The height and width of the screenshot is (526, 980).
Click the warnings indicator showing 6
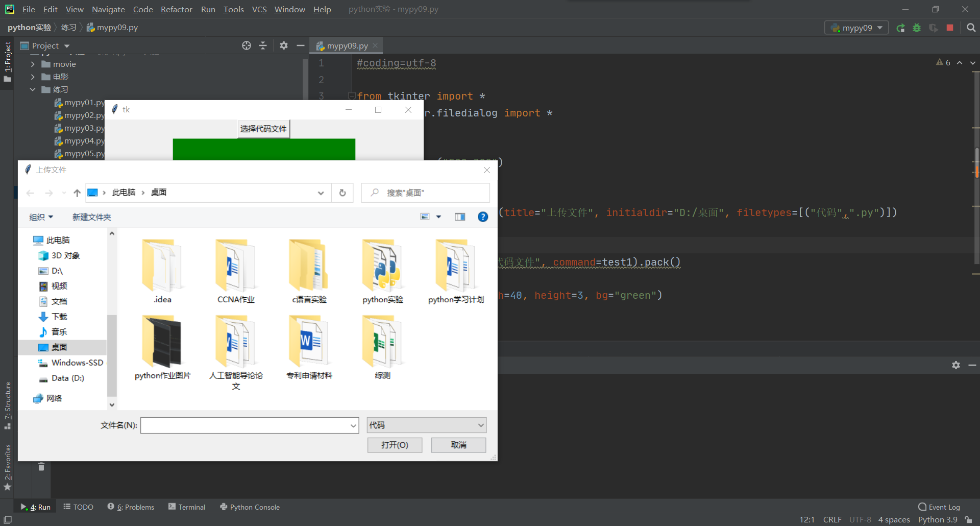pos(943,62)
